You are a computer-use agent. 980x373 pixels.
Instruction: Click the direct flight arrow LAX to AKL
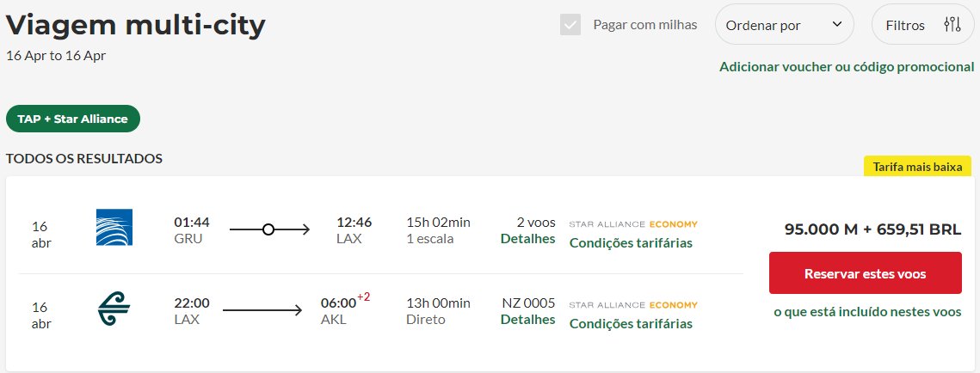click(262, 310)
